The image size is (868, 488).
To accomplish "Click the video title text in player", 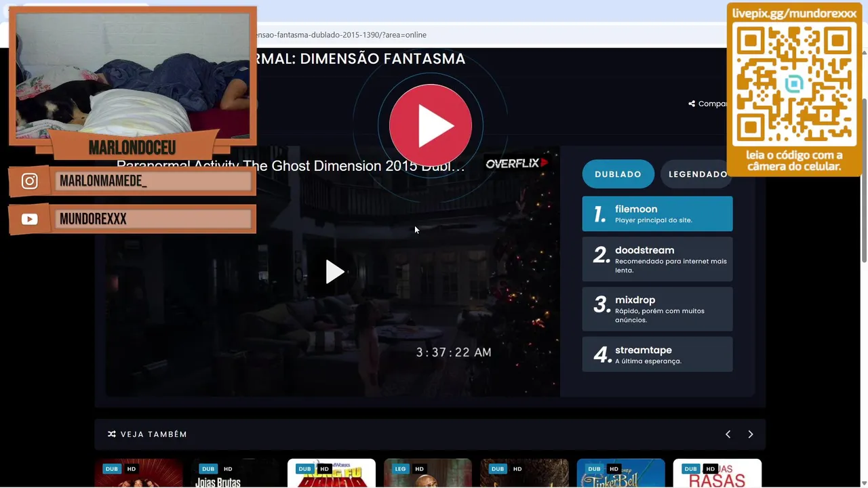I will [291, 166].
